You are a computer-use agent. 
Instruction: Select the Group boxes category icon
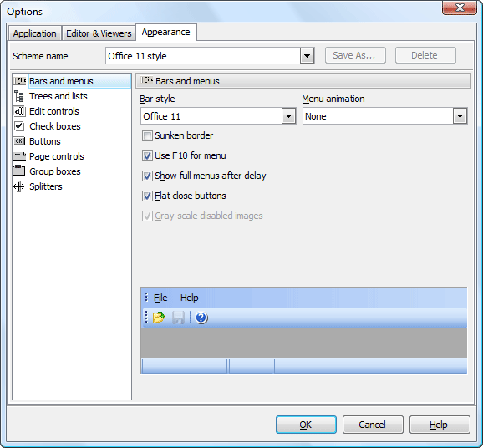tap(18, 171)
